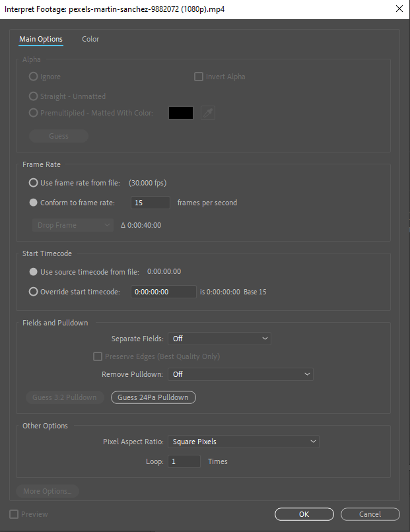Confirm with the OK button

tap(304, 514)
